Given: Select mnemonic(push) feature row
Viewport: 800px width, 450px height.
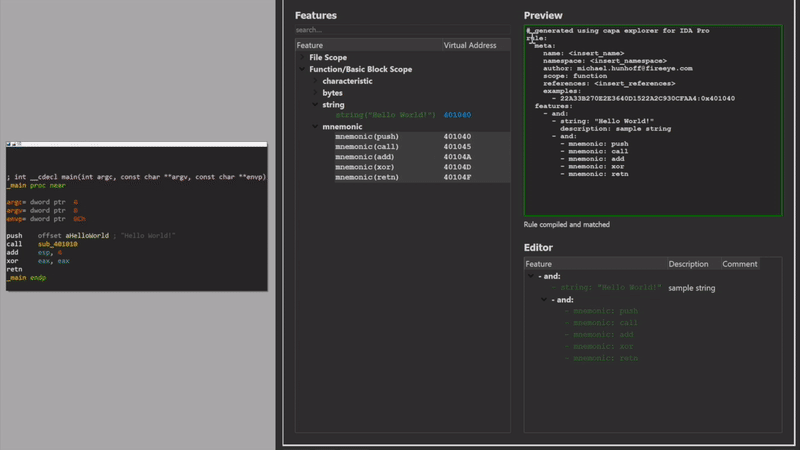Looking at the screenshot, I should [x=367, y=137].
